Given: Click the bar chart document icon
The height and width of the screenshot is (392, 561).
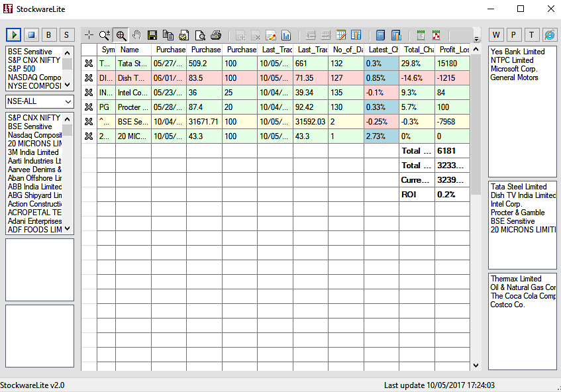Looking at the screenshot, I should click(286, 35).
